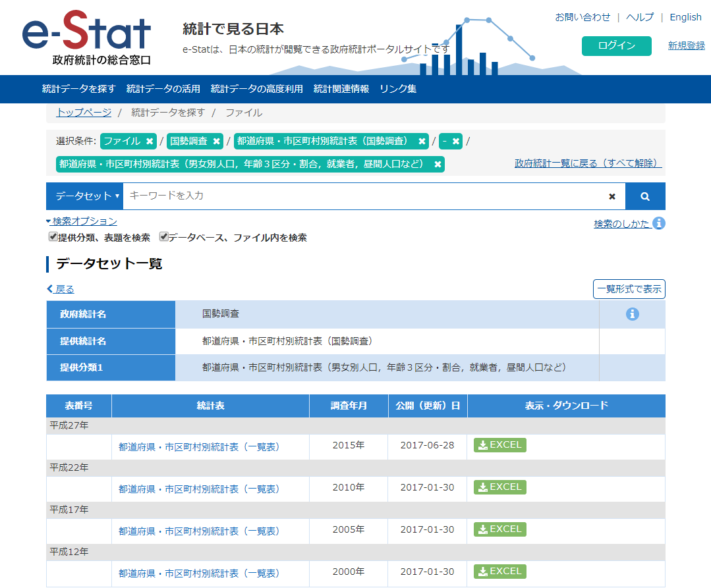Image resolution: width=711 pixels, height=588 pixels.
Task: Toggle 提供分類、表題を検索 checkbox
Action: click(53, 237)
